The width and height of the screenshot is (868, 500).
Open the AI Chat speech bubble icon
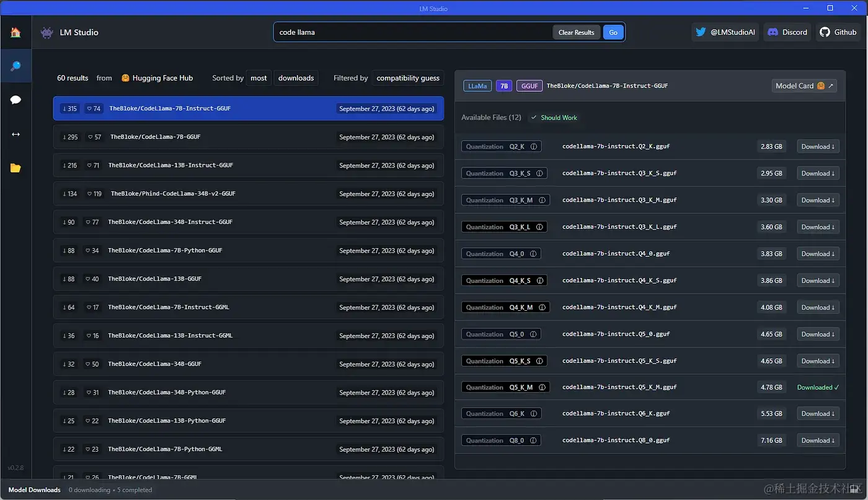pos(15,100)
